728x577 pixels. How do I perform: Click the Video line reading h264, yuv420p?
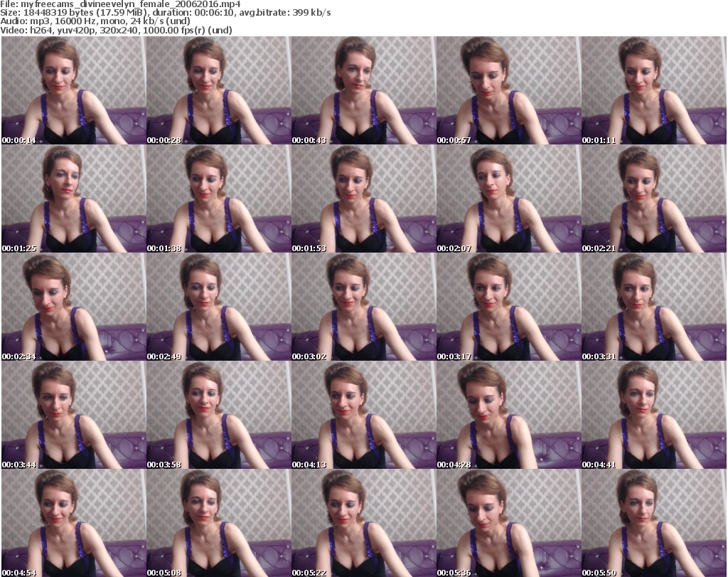[x=116, y=30]
